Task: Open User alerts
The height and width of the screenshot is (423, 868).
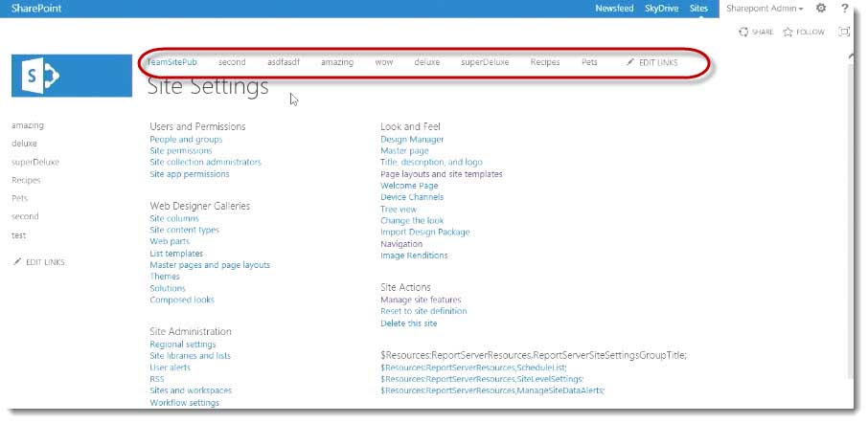Action: (170, 367)
